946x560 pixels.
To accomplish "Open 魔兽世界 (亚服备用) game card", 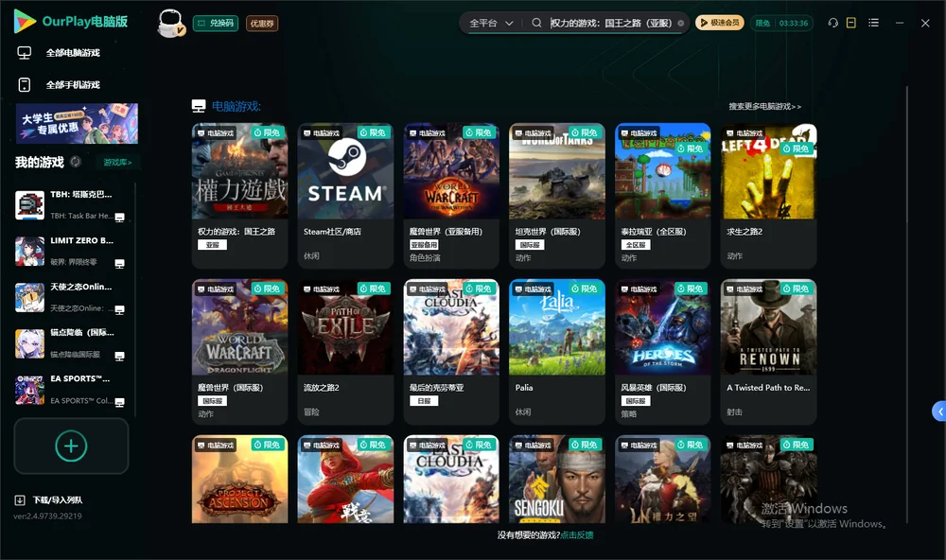I will (x=451, y=196).
